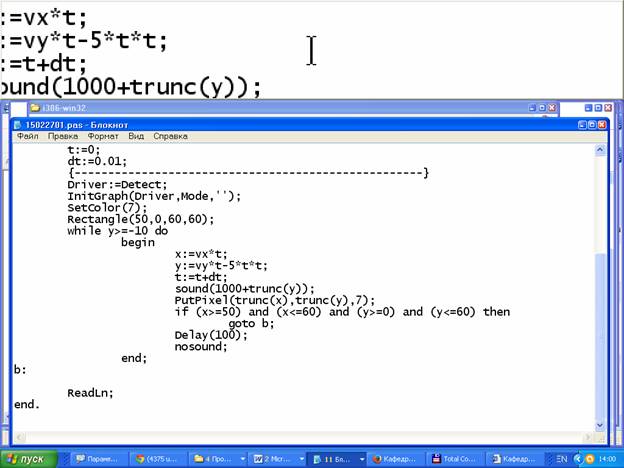This screenshot has width=624, height=468.
Task: Click the line 'Driver:=Detect;'
Action: tap(117, 185)
